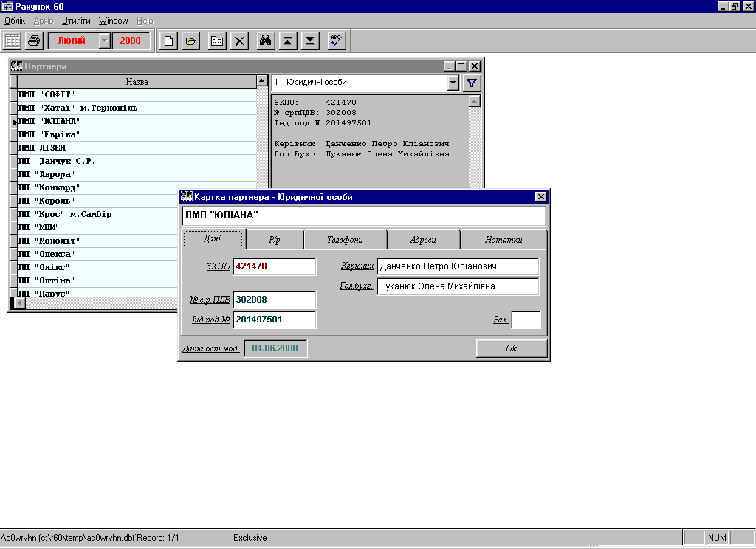Screen dimensions: 756x549
Task: Select the row ПМП 'Евріка'
Action: [137, 134]
